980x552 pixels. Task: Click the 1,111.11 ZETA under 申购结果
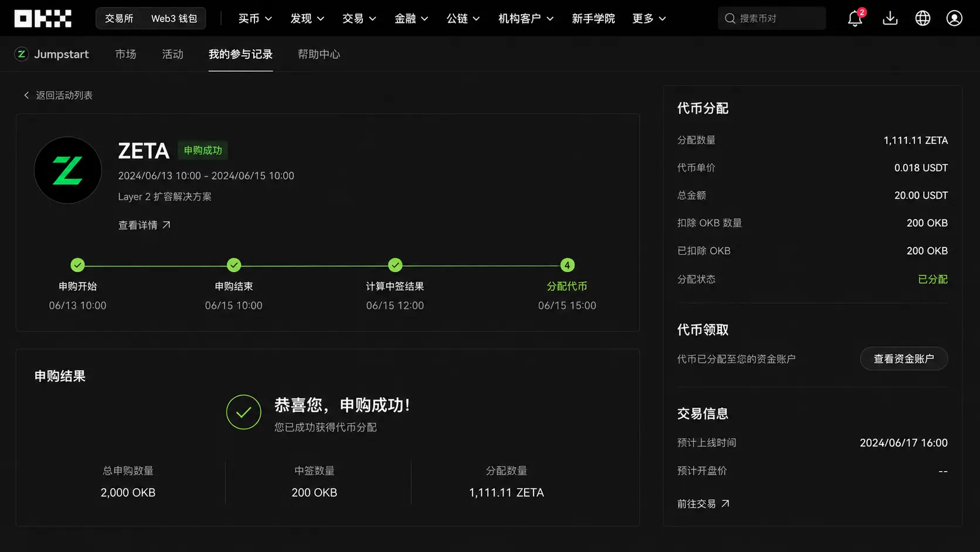pyautogui.click(x=506, y=493)
